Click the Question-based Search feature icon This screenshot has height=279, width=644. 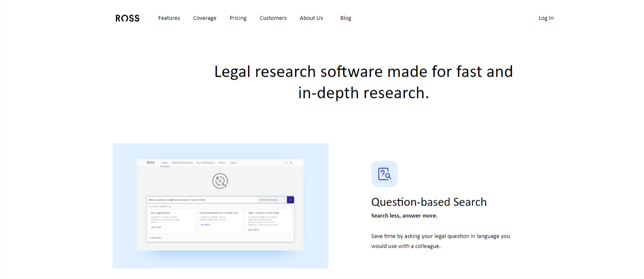pyautogui.click(x=384, y=174)
